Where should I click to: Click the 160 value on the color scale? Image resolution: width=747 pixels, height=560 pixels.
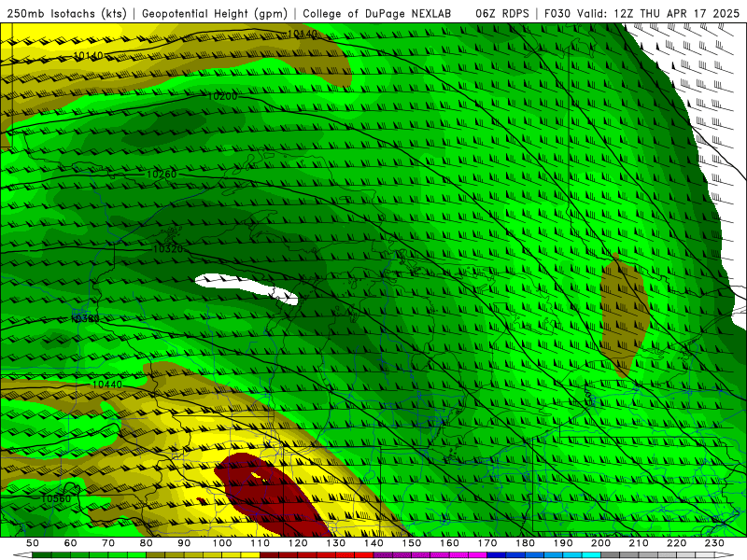tap(450, 543)
